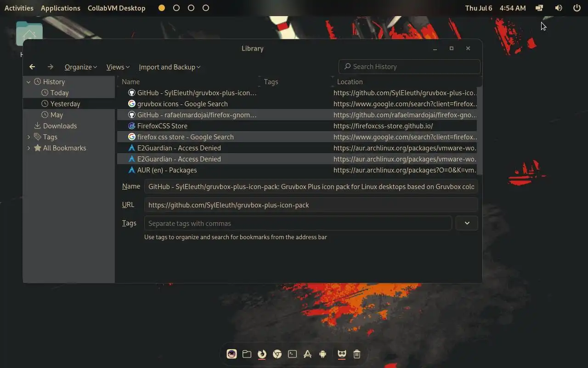
Task: Close the Library window
Action: pyautogui.click(x=468, y=48)
